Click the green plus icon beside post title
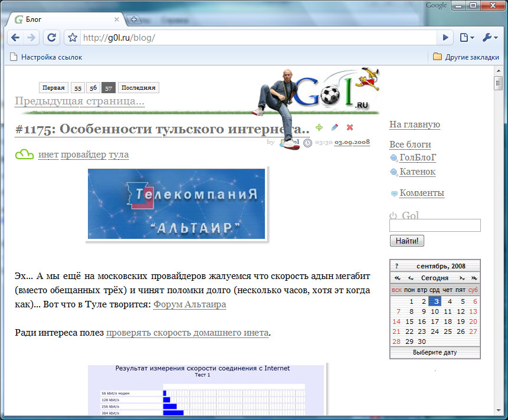508x420 pixels. tap(319, 127)
